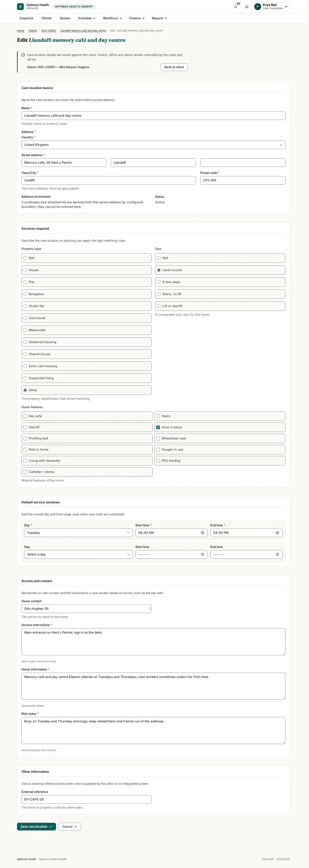Open the Country dropdown

click(153, 145)
